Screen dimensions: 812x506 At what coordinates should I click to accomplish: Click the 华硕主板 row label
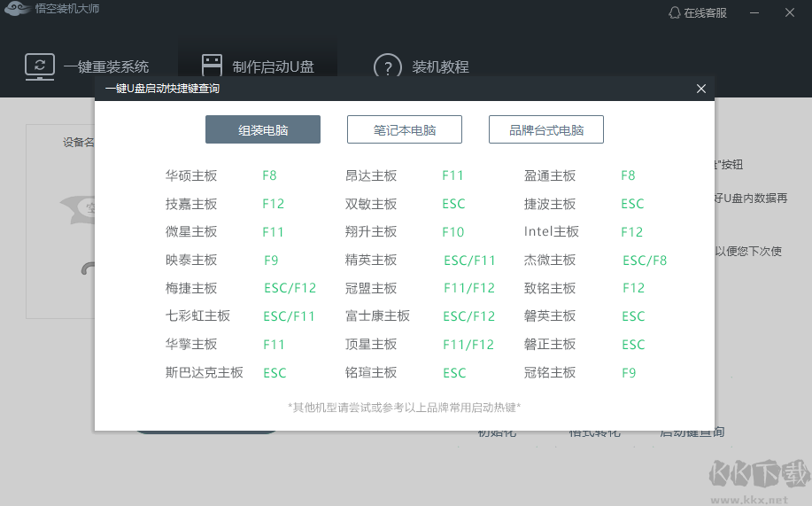click(191, 175)
